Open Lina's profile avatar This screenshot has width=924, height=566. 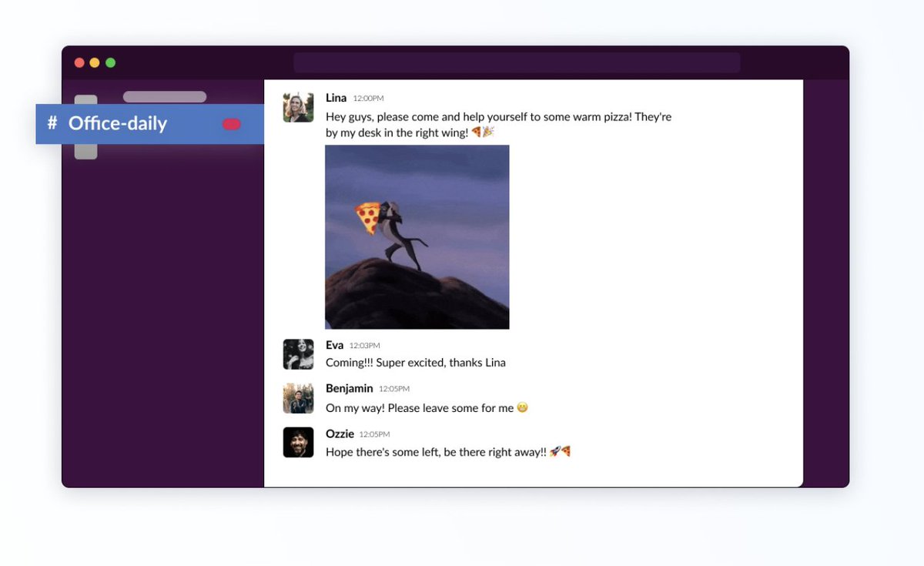298,107
